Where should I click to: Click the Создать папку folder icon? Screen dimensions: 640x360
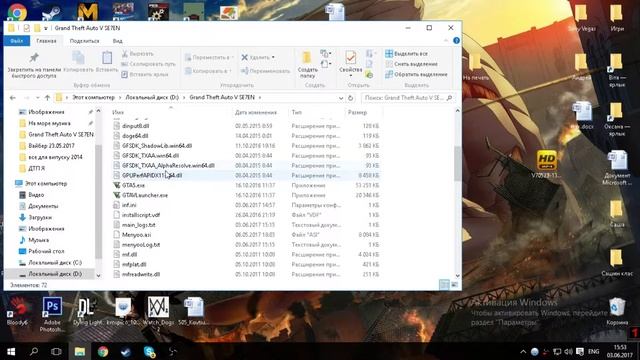coord(307,58)
